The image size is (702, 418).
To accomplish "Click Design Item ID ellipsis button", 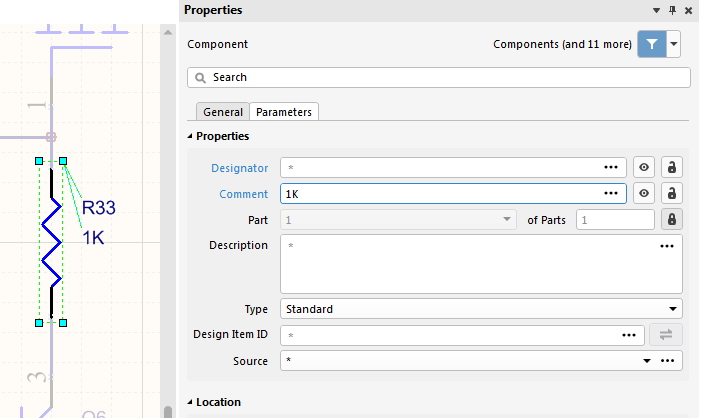I will click(628, 336).
